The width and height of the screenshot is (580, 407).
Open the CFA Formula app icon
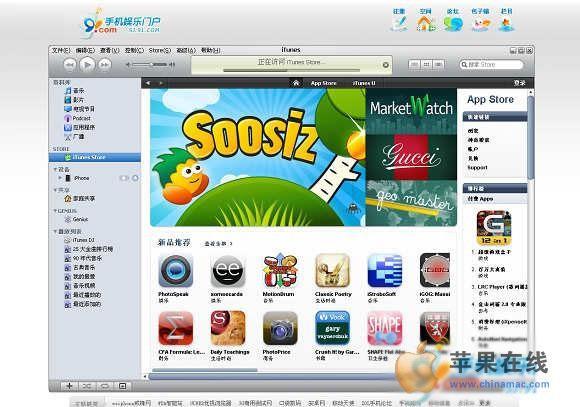[x=176, y=329]
